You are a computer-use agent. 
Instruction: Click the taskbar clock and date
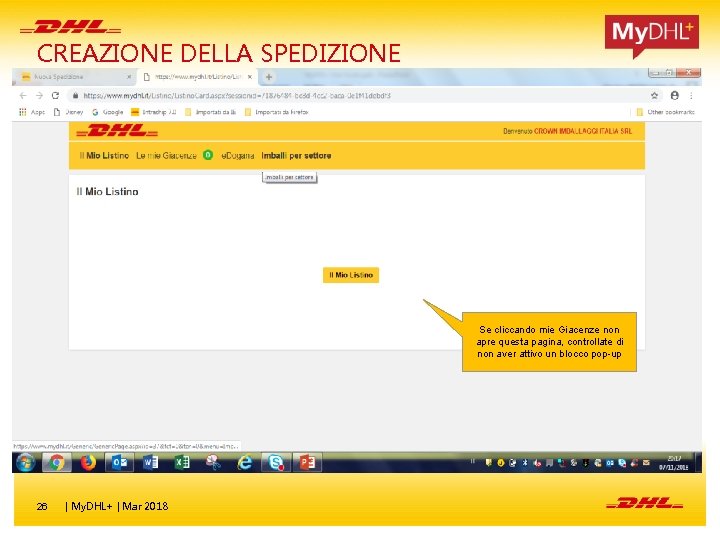pyautogui.click(x=674, y=463)
